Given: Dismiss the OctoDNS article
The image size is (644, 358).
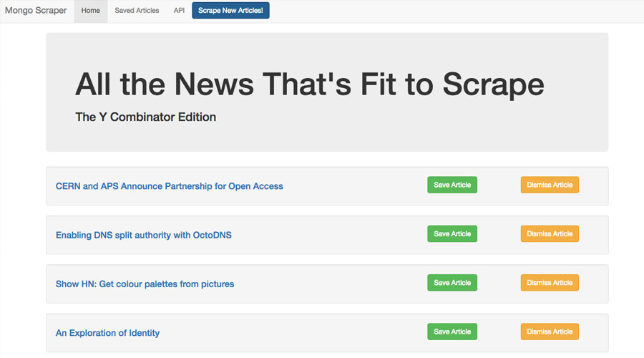Looking at the screenshot, I should coord(550,234).
